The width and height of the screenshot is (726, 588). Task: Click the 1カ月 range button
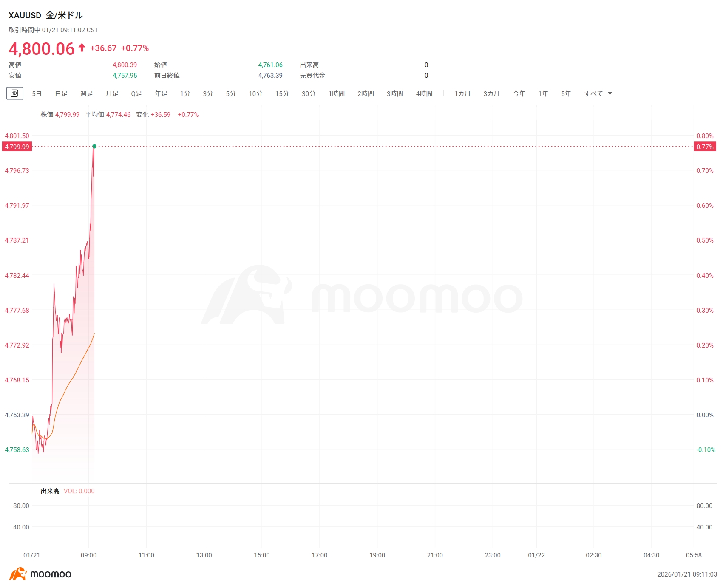pos(462,94)
